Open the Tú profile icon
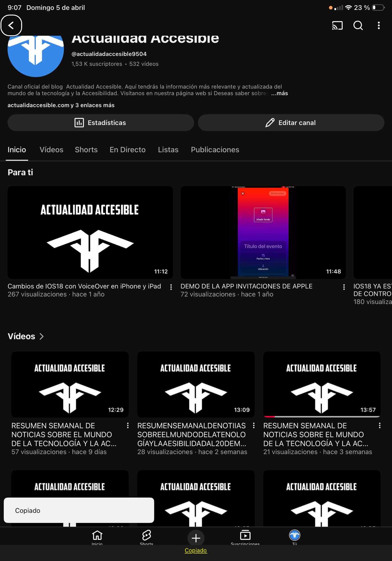This screenshot has height=561, width=392. coord(295,537)
